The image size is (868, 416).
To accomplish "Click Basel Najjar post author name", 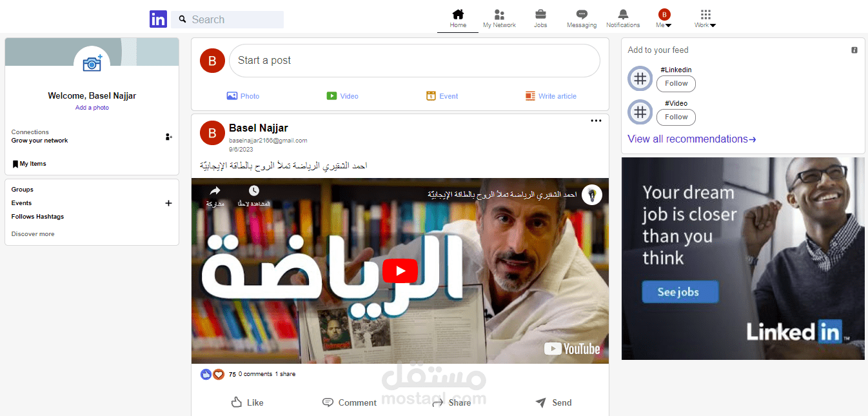I will [x=259, y=128].
